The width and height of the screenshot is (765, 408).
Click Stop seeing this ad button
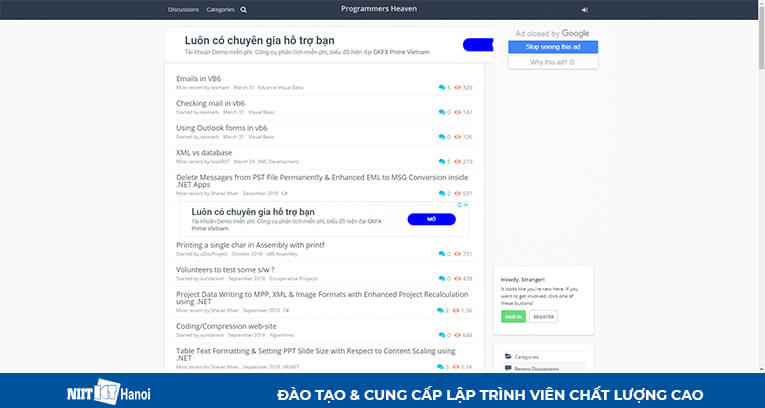tap(553, 47)
